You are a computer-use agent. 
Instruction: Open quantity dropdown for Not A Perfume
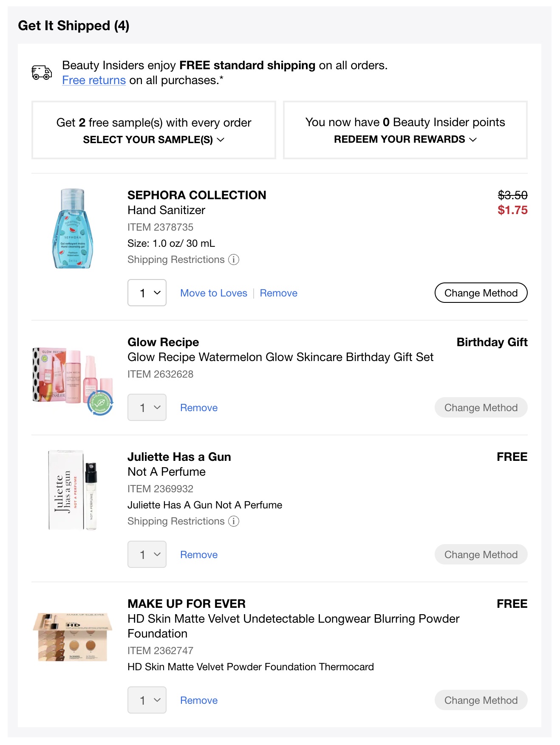click(x=147, y=554)
